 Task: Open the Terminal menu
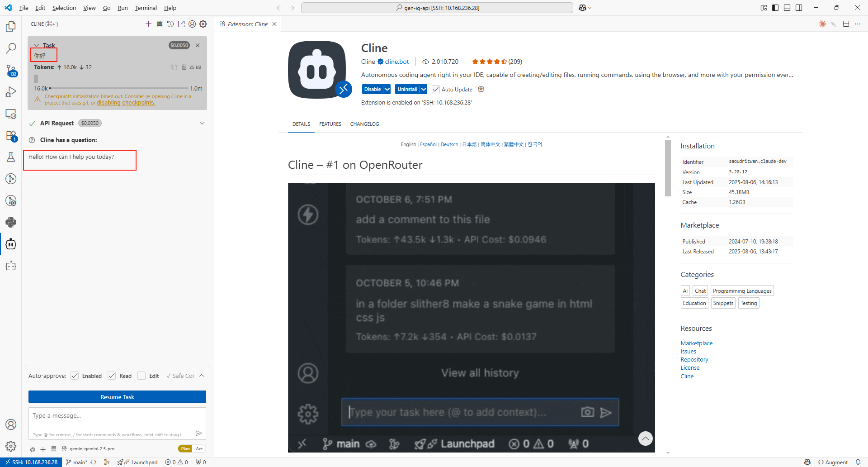tap(146, 8)
